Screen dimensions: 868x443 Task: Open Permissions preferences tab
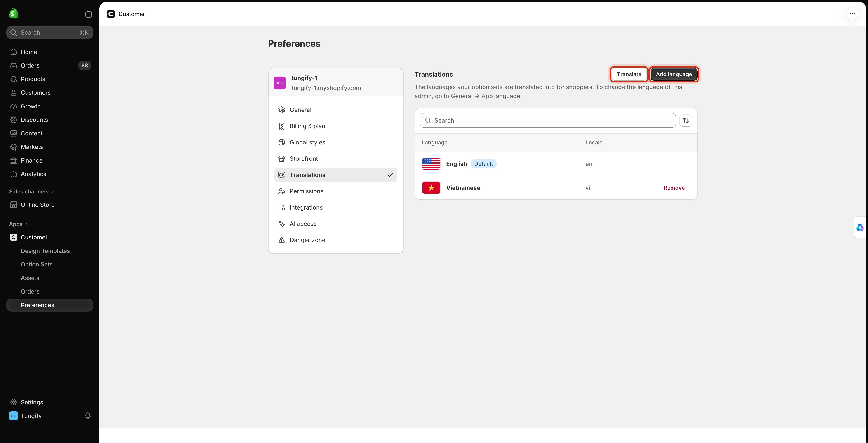coord(336,191)
